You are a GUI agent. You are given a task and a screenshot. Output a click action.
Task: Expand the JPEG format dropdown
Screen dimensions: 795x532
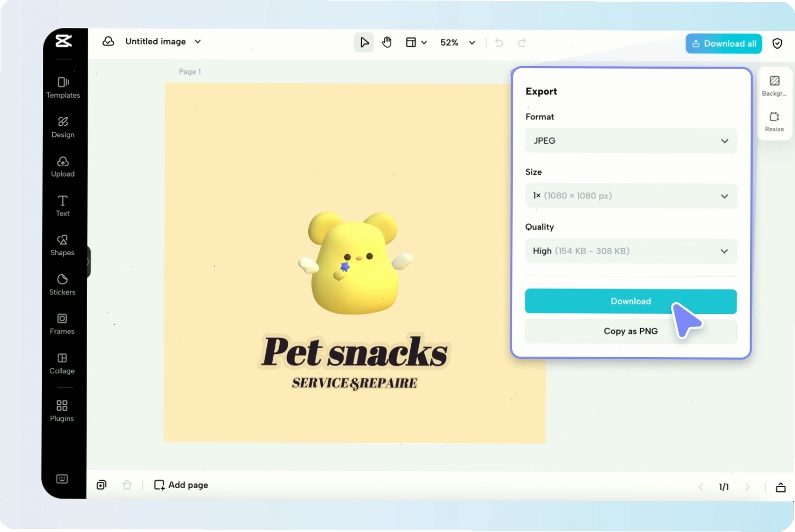click(631, 141)
